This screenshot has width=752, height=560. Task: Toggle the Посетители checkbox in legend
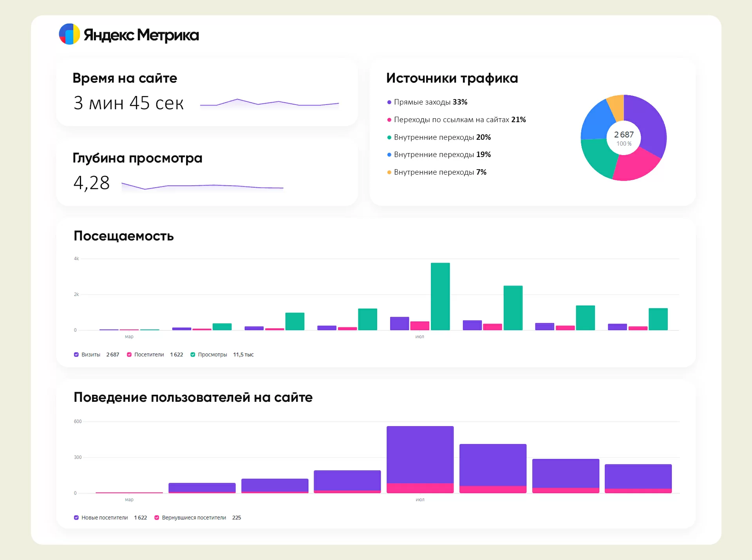[x=129, y=354]
